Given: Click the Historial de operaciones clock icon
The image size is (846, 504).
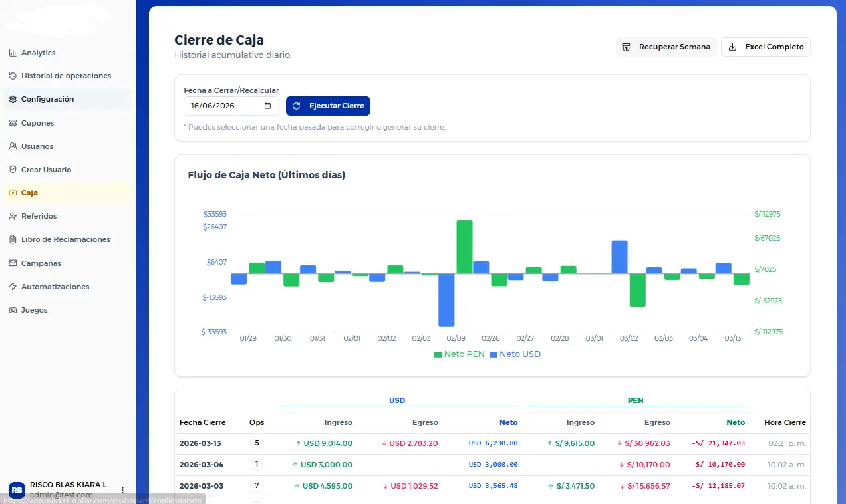Looking at the screenshot, I should 13,76.
